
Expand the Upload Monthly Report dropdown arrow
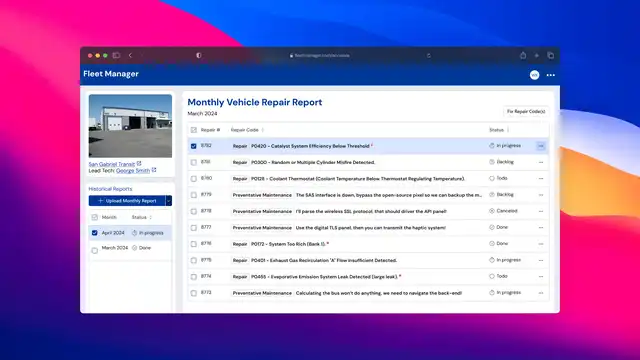coord(169,201)
